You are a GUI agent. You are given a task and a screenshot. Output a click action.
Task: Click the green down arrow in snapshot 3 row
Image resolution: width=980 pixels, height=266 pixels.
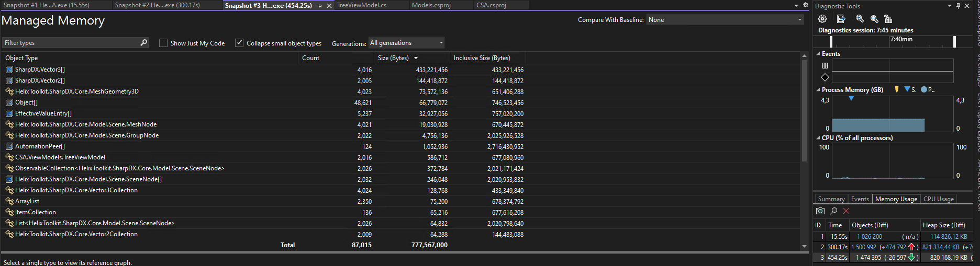[x=911, y=257]
